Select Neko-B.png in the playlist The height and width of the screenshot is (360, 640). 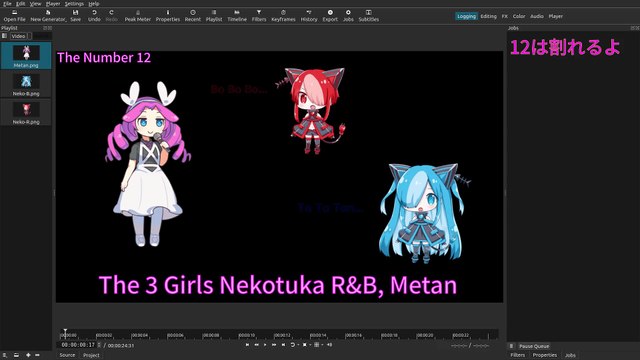coord(26,84)
